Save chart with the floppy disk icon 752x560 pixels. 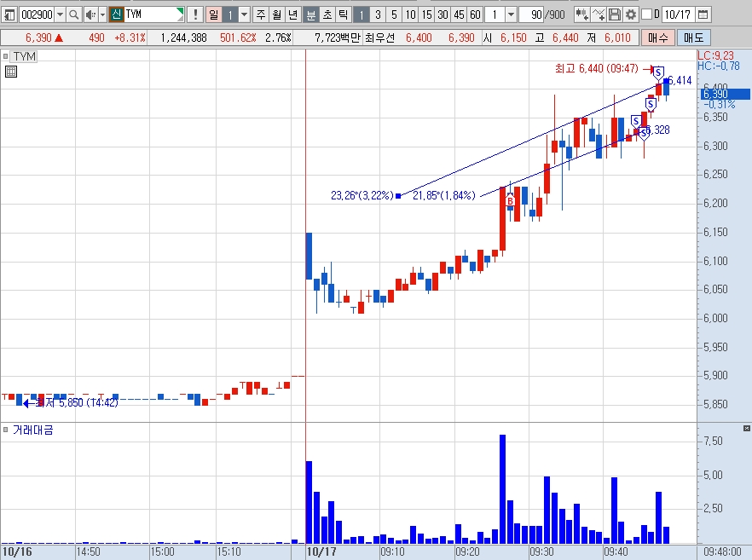(x=615, y=14)
